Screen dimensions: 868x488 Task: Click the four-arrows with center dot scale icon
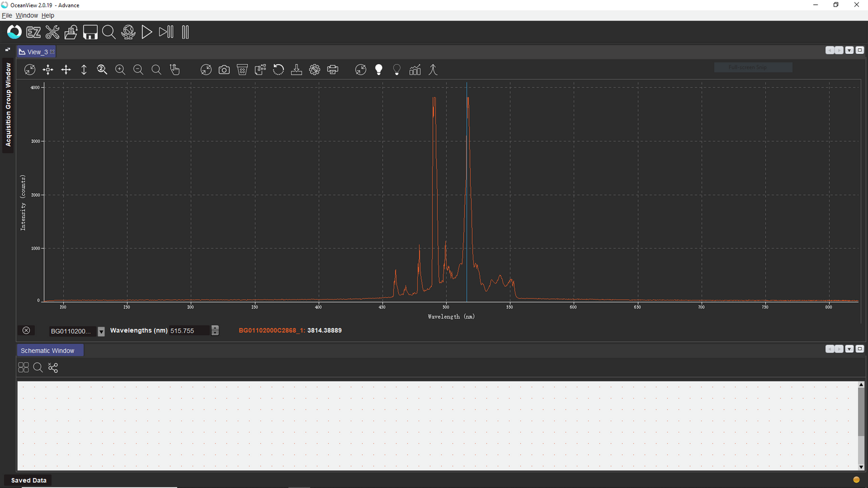tap(47, 70)
